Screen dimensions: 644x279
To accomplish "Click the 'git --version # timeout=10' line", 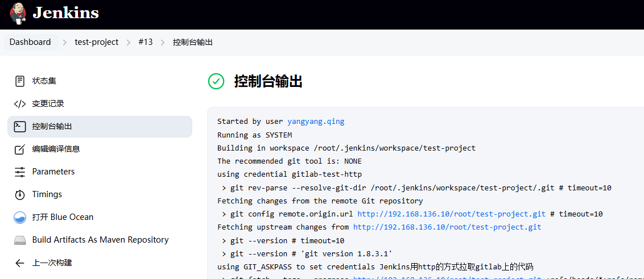I will [283, 240].
